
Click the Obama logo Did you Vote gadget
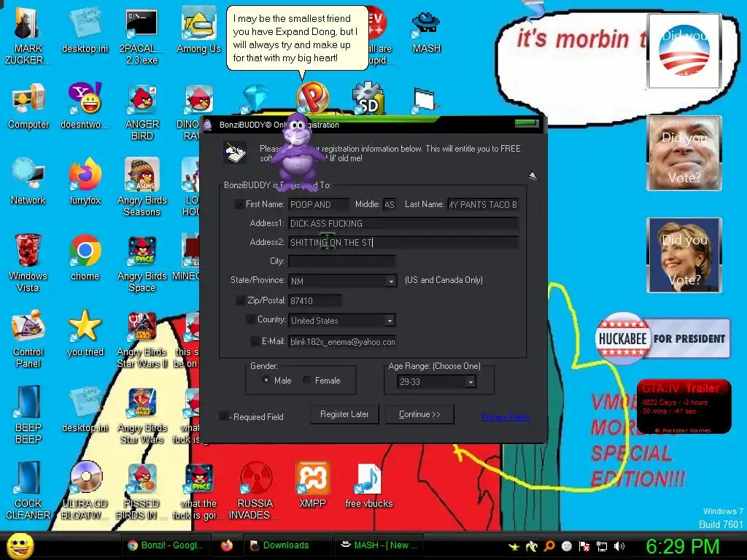pos(684,51)
